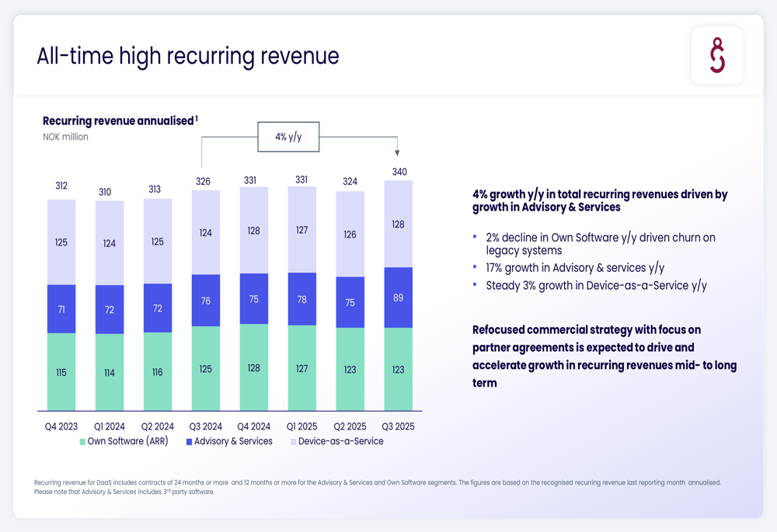
Task: Select the Q4 2023 Own Software segment labeled 115
Action: click(61, 372)
